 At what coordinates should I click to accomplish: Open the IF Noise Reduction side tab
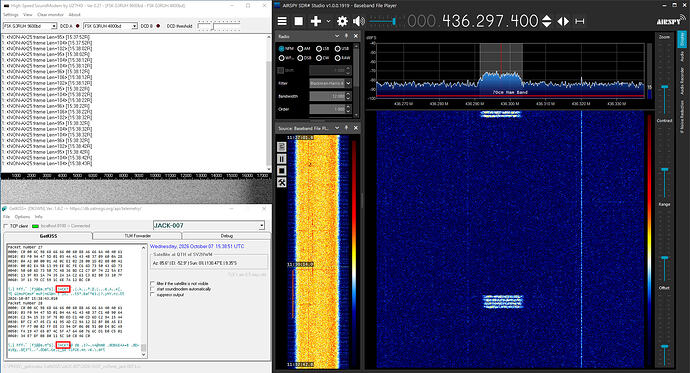[x=682, y=118]
